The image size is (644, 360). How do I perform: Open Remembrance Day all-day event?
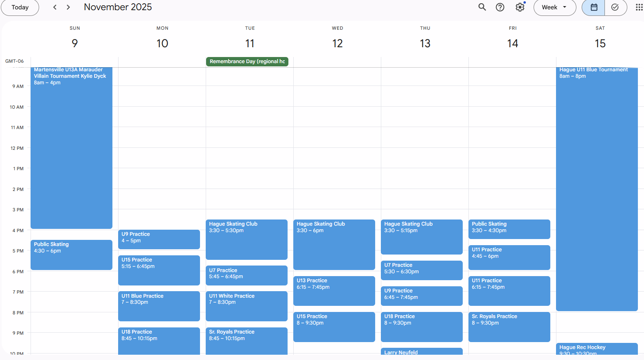point(247,61)
